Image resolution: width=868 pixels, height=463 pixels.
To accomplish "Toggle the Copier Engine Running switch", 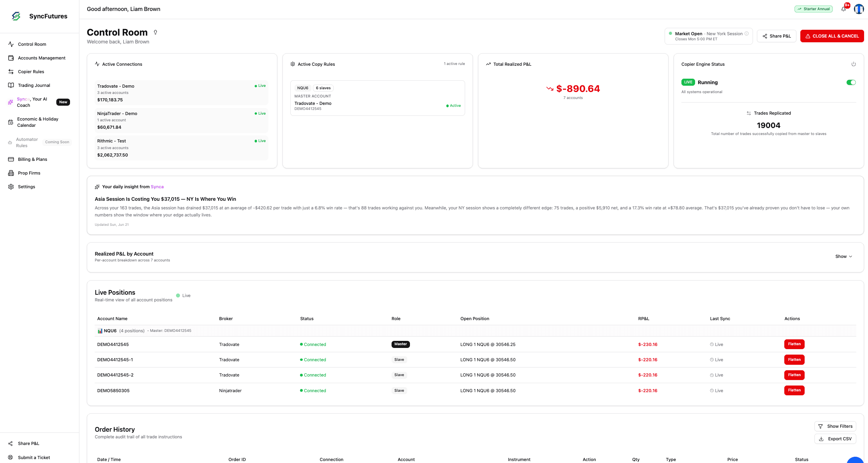I will click(851, 82).
